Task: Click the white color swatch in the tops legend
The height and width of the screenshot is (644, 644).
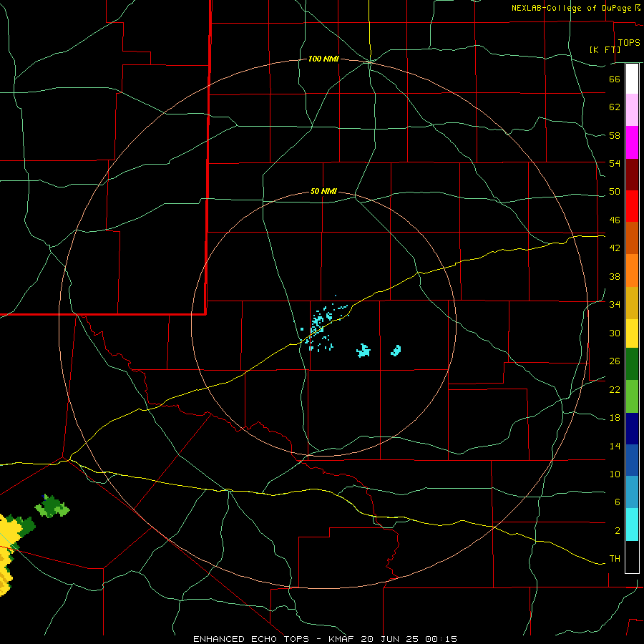Action: click(x=632, y=79)
